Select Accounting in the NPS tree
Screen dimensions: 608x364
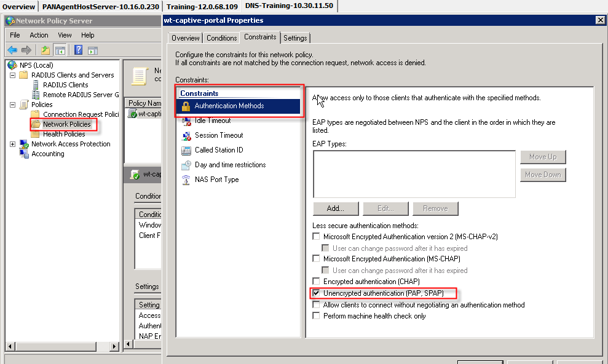click(x=48, y=154)
